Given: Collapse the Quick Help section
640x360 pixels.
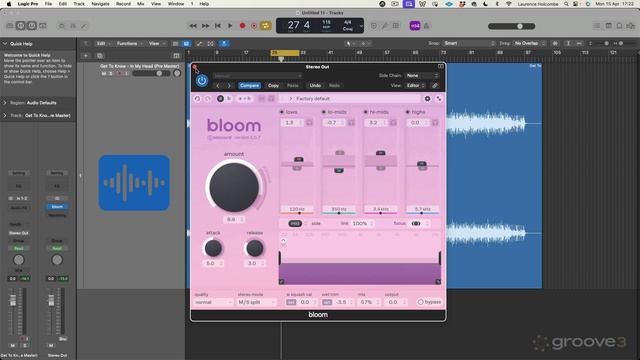Looking at the screenshot, I should [5, 44].
